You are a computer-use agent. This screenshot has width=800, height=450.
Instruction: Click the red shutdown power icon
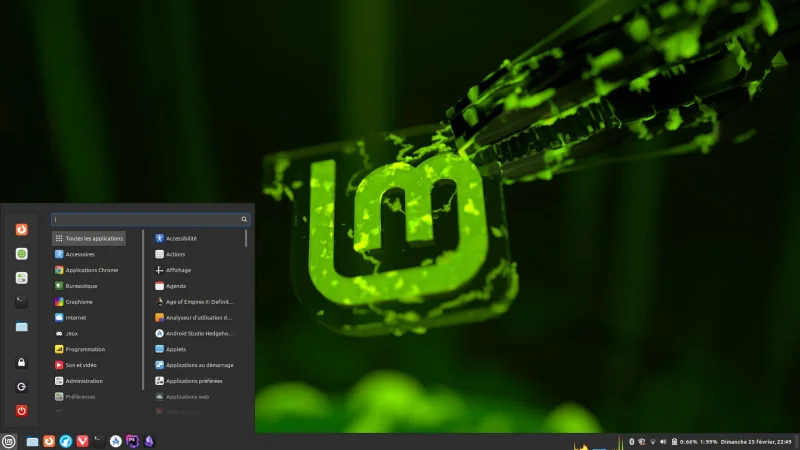click(21, 411)
